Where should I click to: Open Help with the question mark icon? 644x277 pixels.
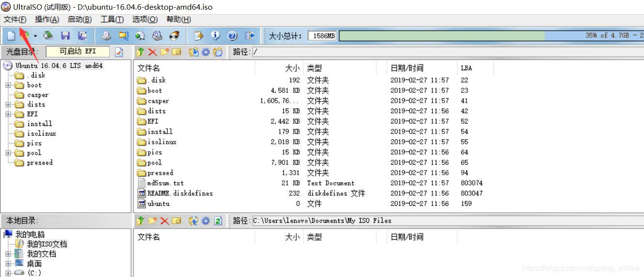(x=232, y=36)
